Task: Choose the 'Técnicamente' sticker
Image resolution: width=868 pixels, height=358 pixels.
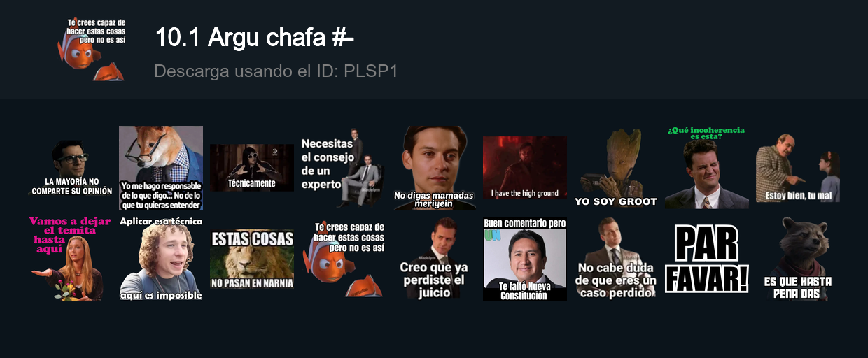Action: [x=252, y=168]
